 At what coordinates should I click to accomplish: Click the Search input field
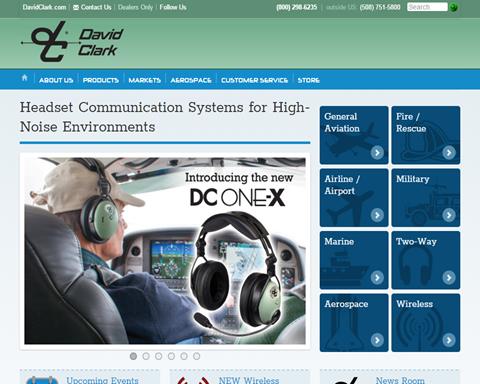[427, 7]
